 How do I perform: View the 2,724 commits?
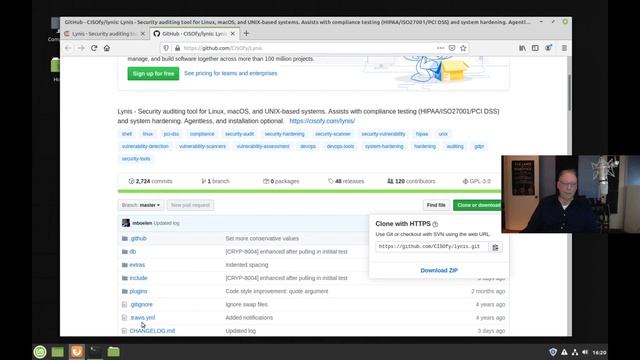(x=150, y=181)
